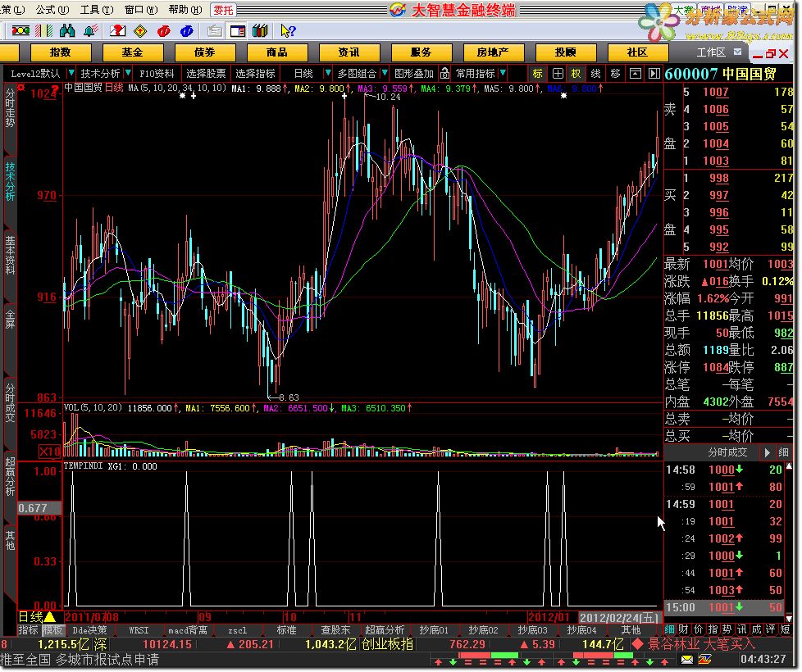802x672 pixels.
Task: Switch to the macd背离 indicator tab
Action: click(188, 630)
